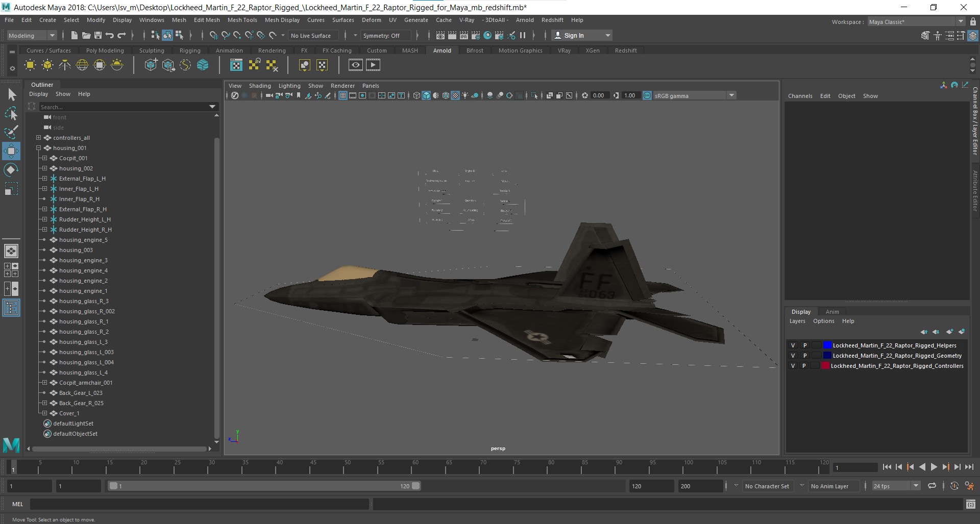Open the 24 fps frame rate dropdown

click(x=896, y=486)
